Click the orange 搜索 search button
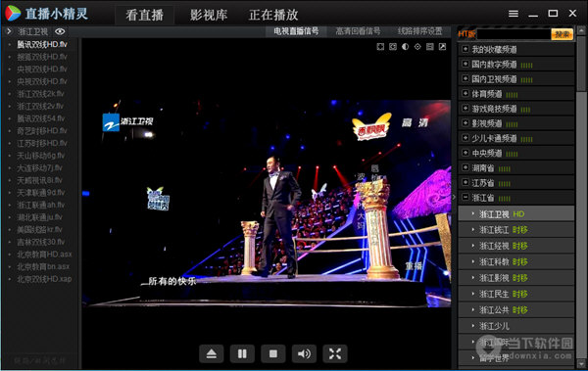The height and width of the screenshot is (371, 588). coord(562,34)
